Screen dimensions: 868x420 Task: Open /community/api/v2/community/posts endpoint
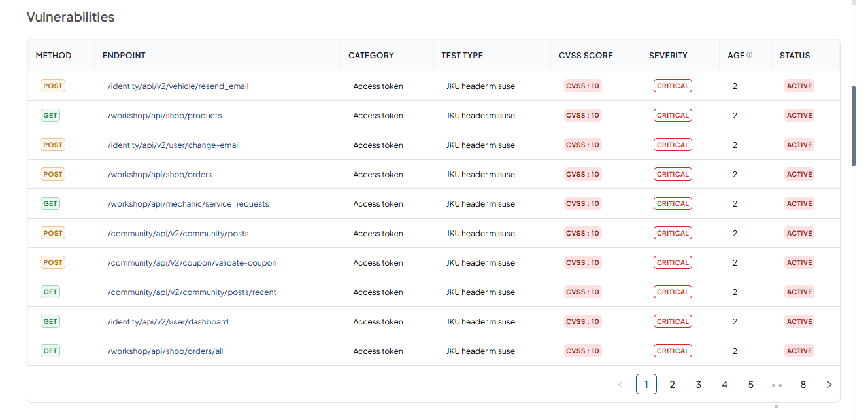coord(178,234)
